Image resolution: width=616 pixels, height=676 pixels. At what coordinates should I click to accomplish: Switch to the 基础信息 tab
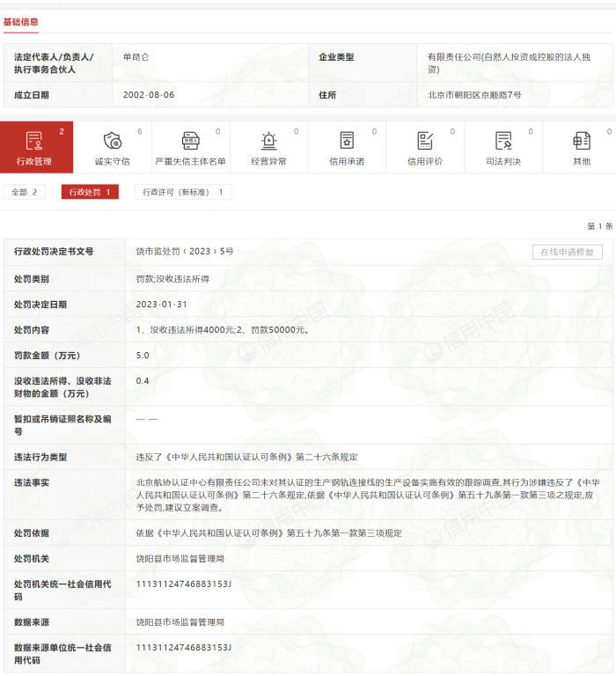(x=21, y=21)
